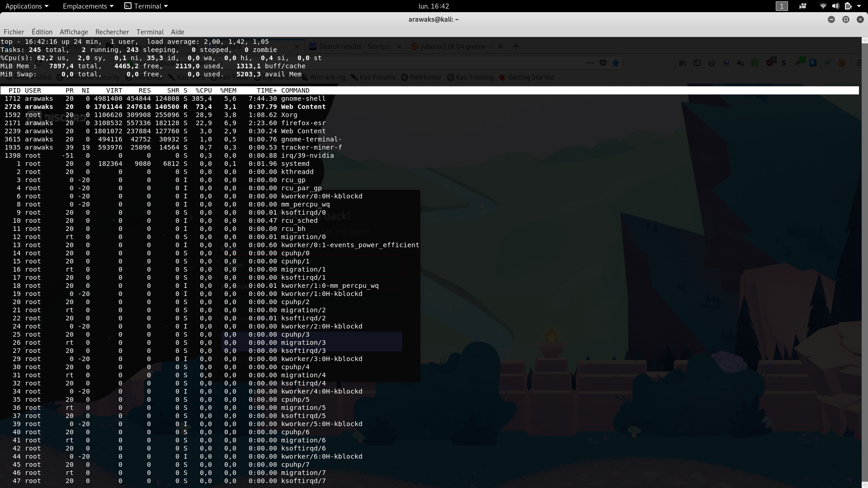Open the Affichage menu
Screen dimensions: 868x488
click(x=74, y=32)
